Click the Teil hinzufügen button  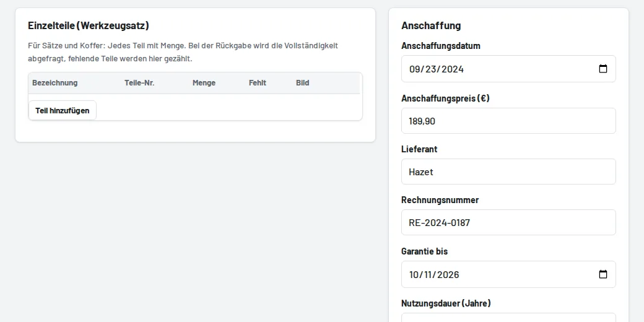(x=63, y=110)
